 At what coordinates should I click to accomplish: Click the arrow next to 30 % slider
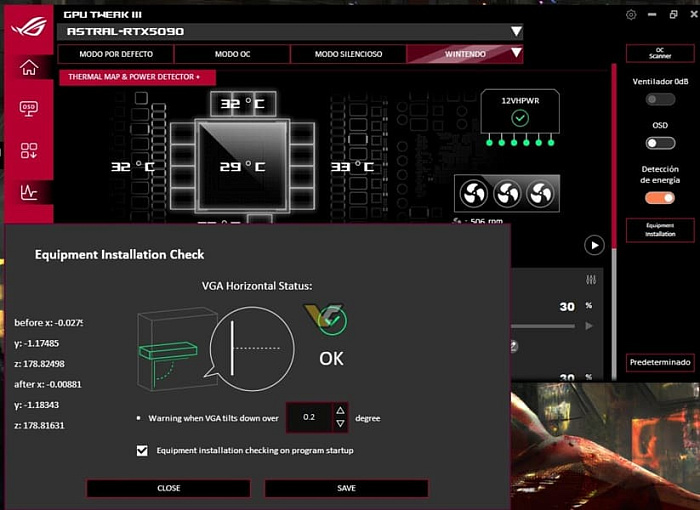coord(589,326)
